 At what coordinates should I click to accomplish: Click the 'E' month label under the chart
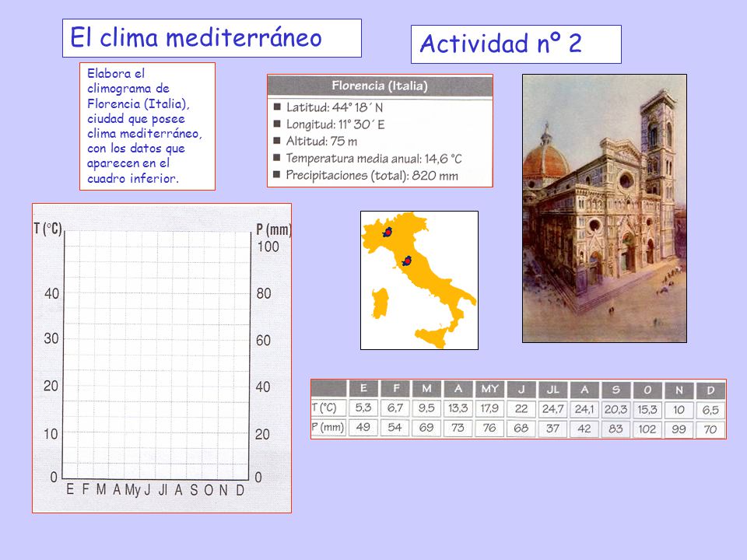tap(70, 489)
